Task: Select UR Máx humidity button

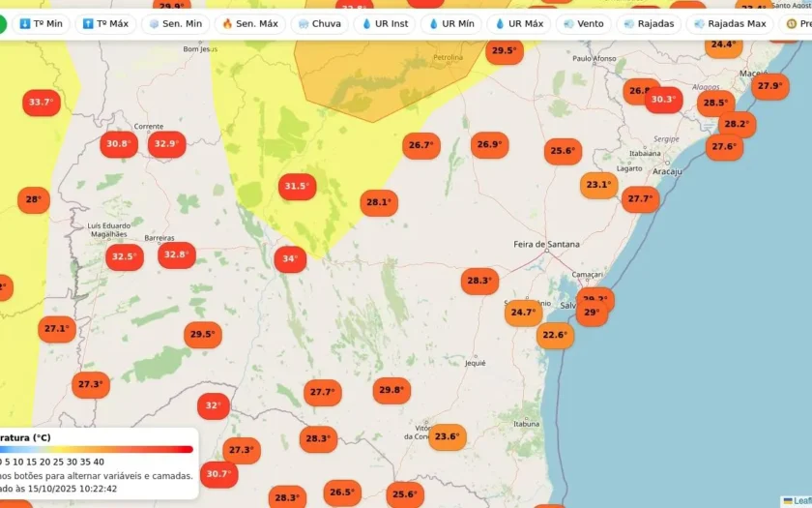Action: coord(519,24)
